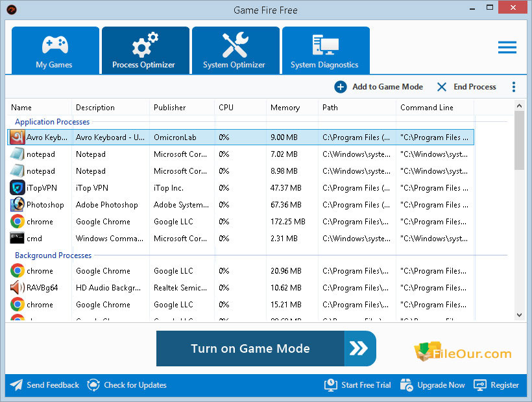Screen dimensions: 532x402
Task: Sort processes by CPU column
Action: click(x=226, y=108)
